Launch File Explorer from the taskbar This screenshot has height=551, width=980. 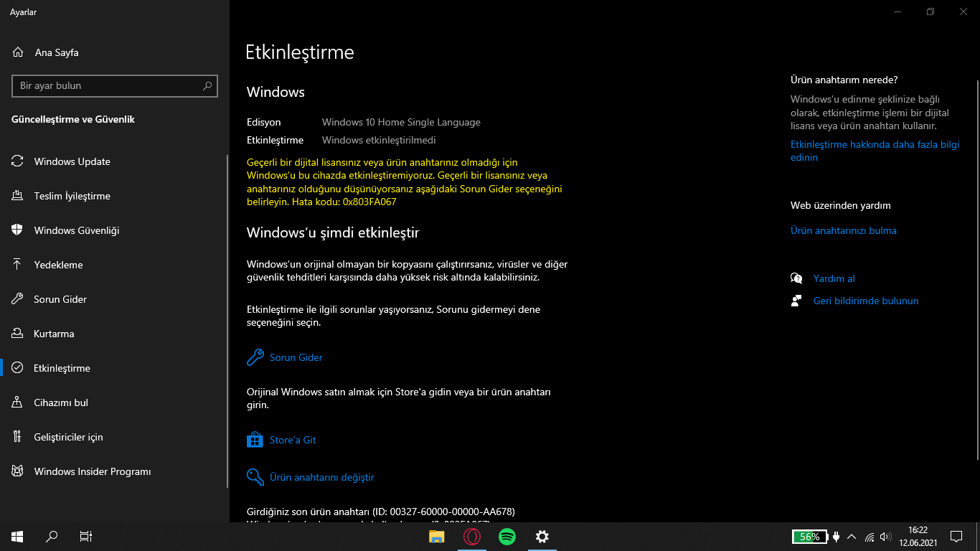[x=437, y=537]
